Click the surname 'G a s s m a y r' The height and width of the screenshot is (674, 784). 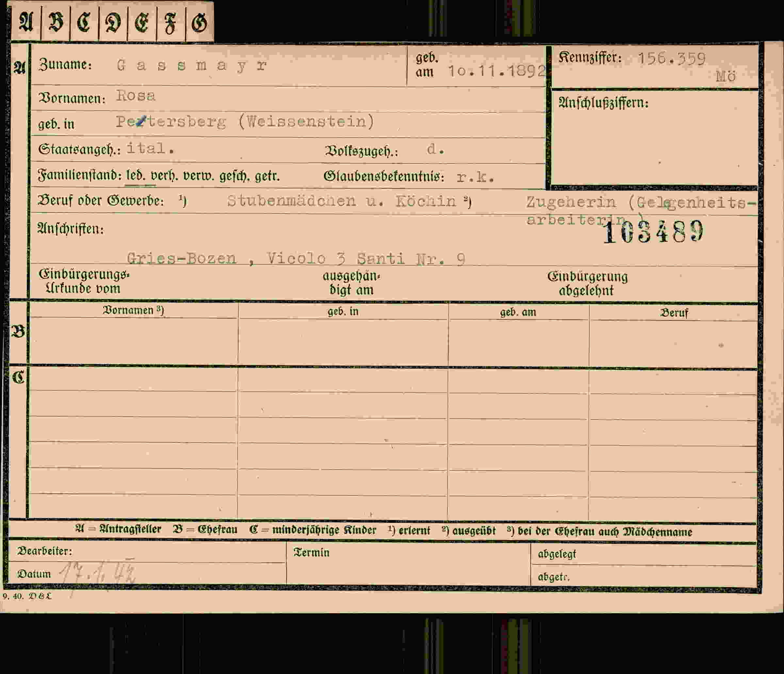192,65
